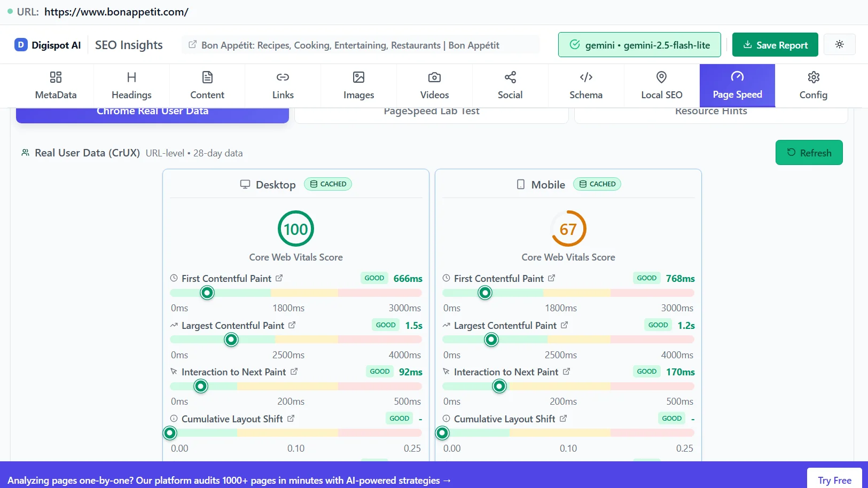Screen dimensions: 868x488
Task: Open Mobile First Contentful Paint external link icon
Action: [552, 278]
